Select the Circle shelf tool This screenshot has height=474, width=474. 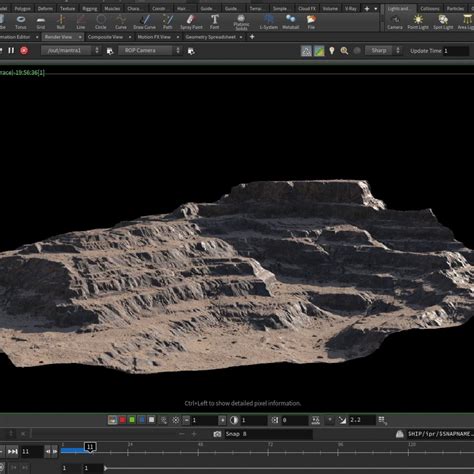point(101,22)
